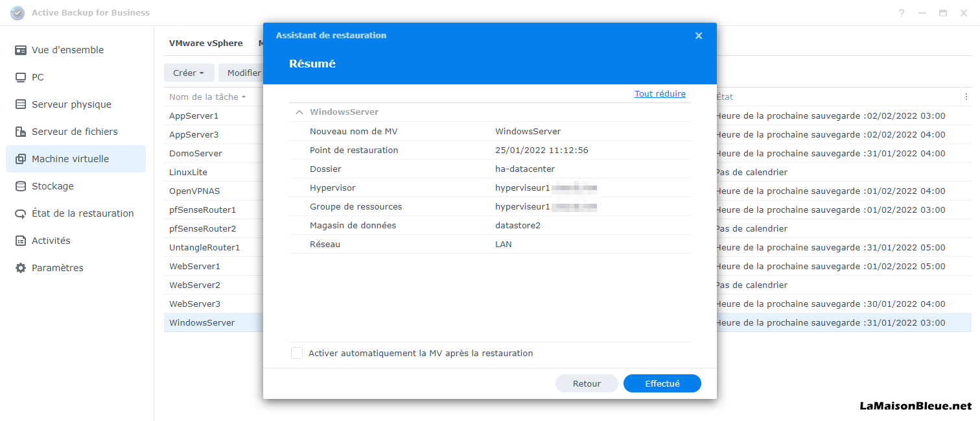Viewport: 980px width, 421px height.
Task: Click the Retour button
Action: click(x=587, y=383)
